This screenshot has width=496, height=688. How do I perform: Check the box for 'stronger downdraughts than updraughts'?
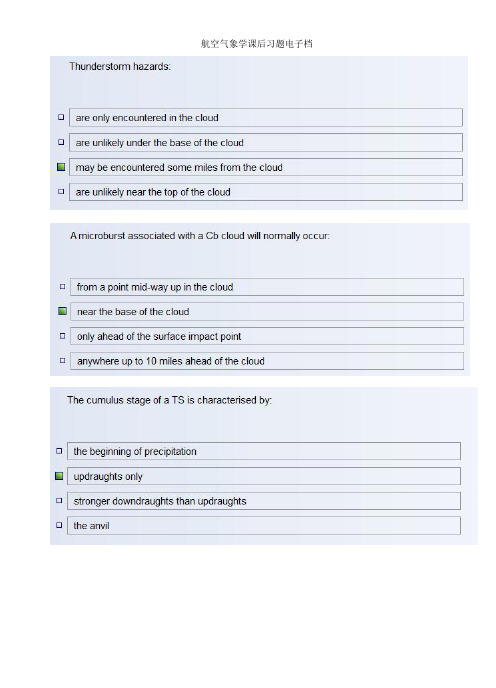(59, 500)
